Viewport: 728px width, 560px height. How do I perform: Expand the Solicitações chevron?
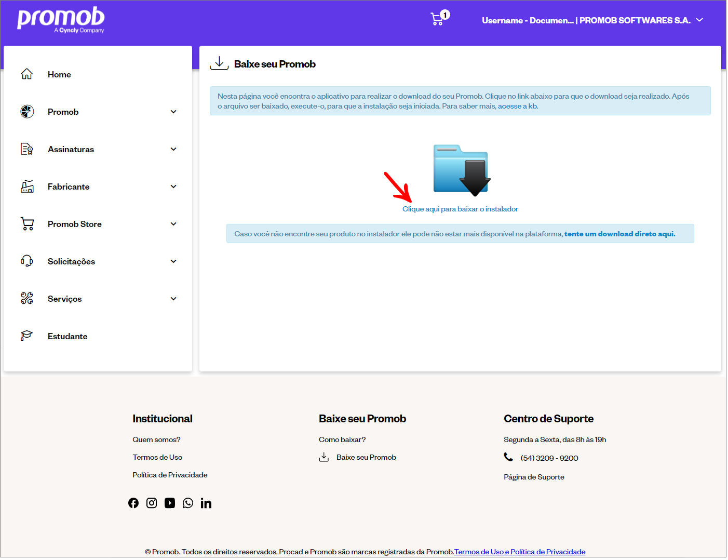173,261
